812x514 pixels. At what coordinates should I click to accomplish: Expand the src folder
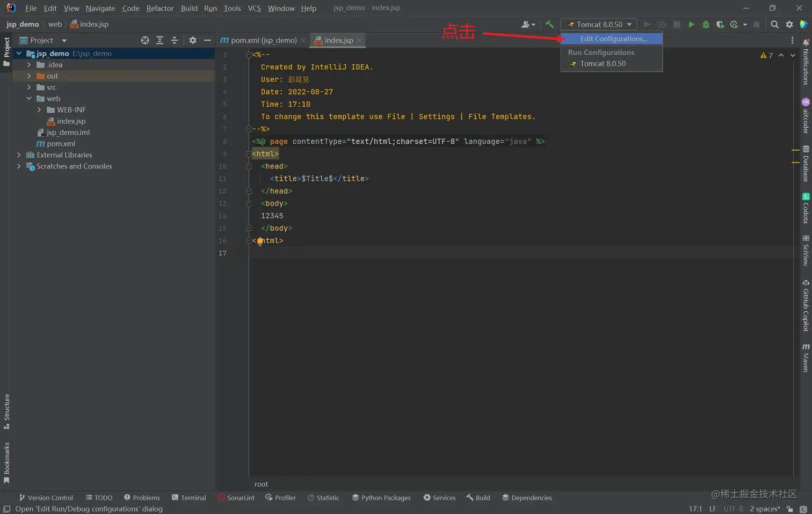click(29, 87)
